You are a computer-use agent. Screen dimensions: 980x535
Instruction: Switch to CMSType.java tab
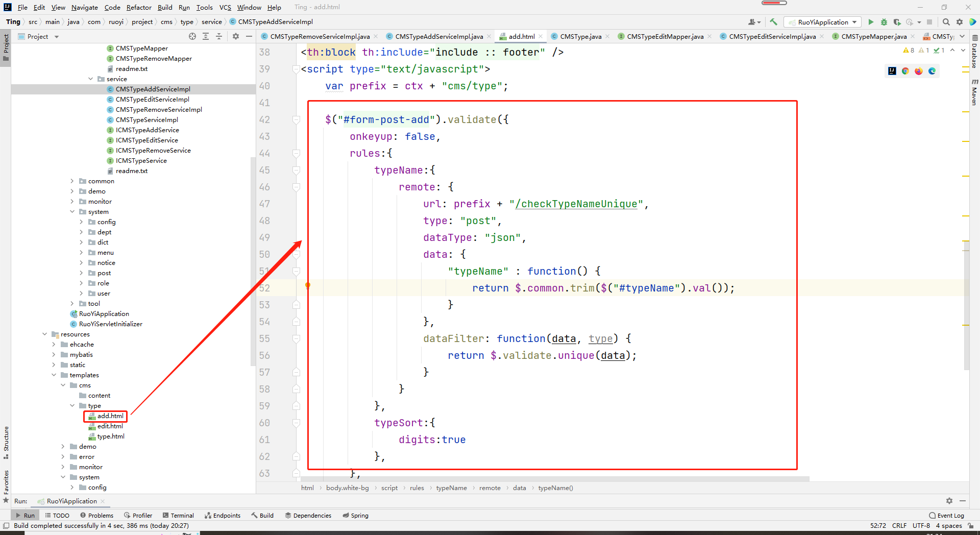coord(580,36)
